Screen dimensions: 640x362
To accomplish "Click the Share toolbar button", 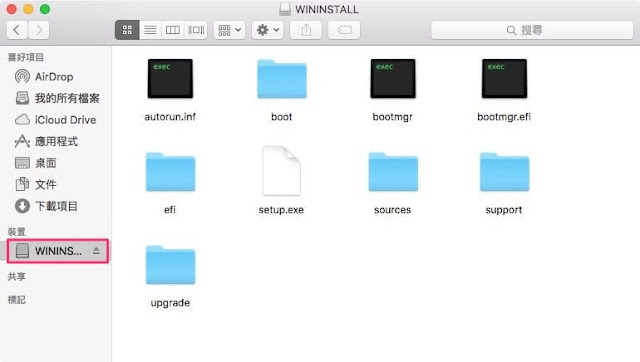I will tap(306, 30).
